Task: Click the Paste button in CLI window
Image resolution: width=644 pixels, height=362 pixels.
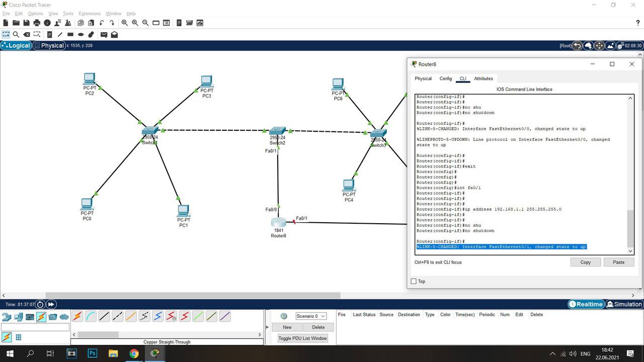Action: click(x=619, y=262)
